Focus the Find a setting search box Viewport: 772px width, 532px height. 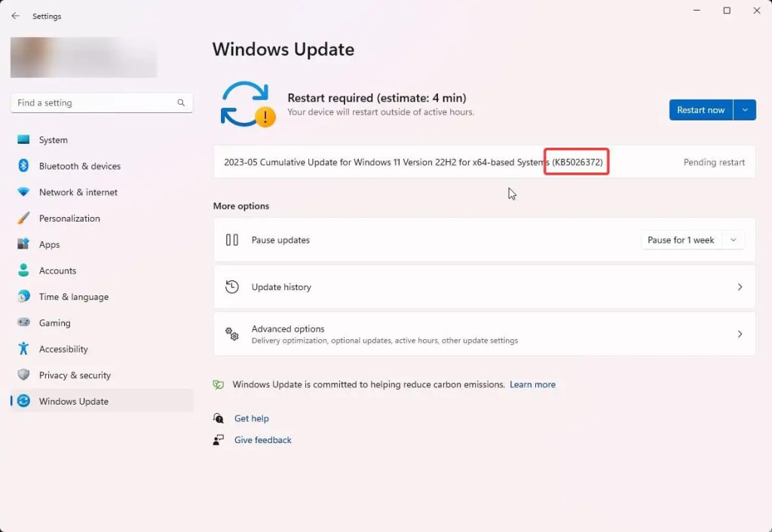[x=94, y=102]
